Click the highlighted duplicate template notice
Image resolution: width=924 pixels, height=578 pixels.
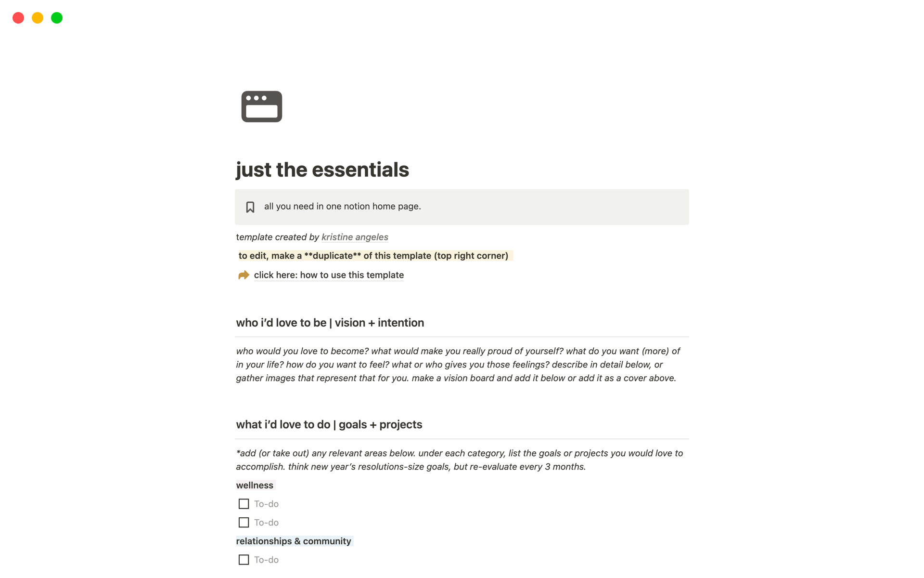pos(373,256)
